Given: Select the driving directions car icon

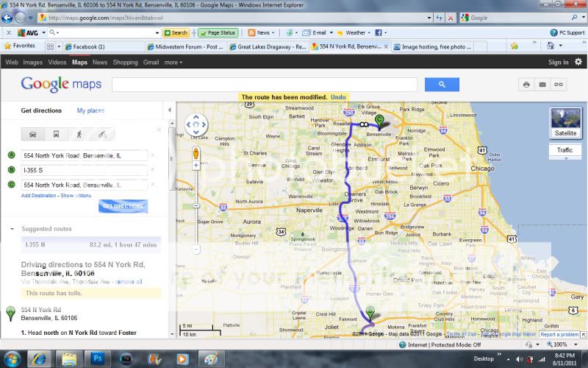Looking at the screenshot, I should click(33, 134).
